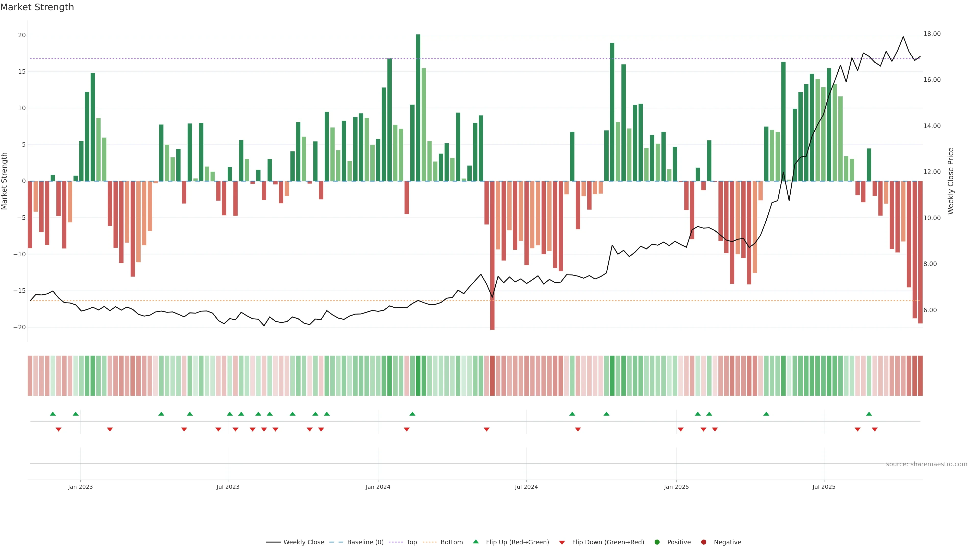This screenshot has height=551, width=980.
Task: Hide the Top threshold legend item
Action: point(411,542)
